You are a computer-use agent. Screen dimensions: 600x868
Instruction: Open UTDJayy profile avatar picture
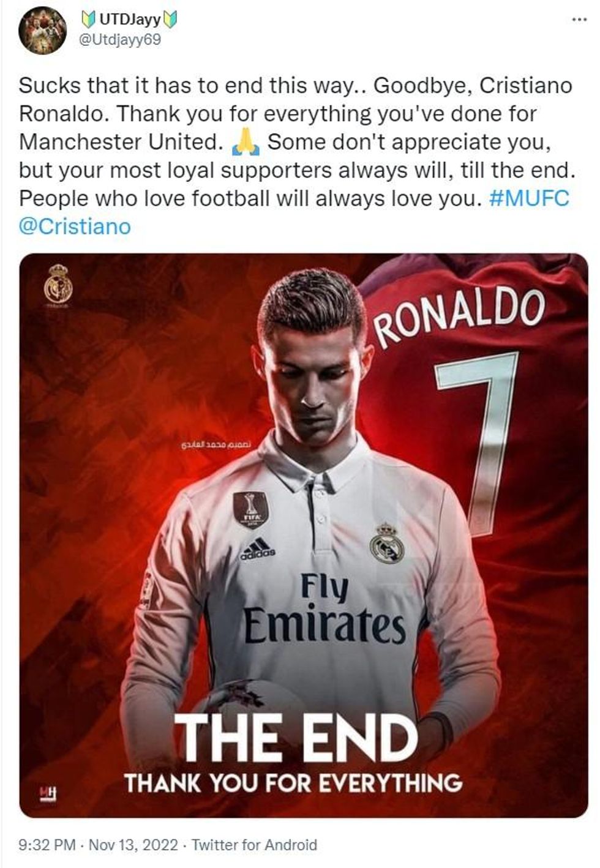click(42, 32)
